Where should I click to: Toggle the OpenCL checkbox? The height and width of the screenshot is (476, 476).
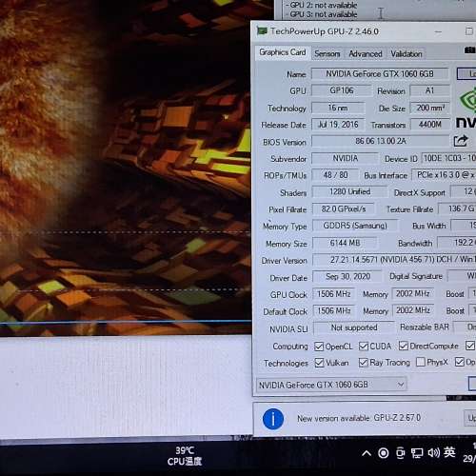pyautogui.click(x=319, y=347)
